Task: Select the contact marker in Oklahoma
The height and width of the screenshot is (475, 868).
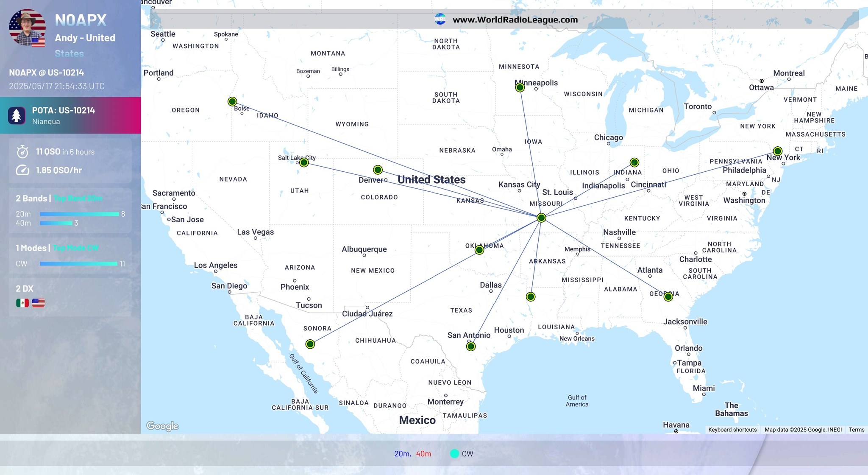Action: 479,250
